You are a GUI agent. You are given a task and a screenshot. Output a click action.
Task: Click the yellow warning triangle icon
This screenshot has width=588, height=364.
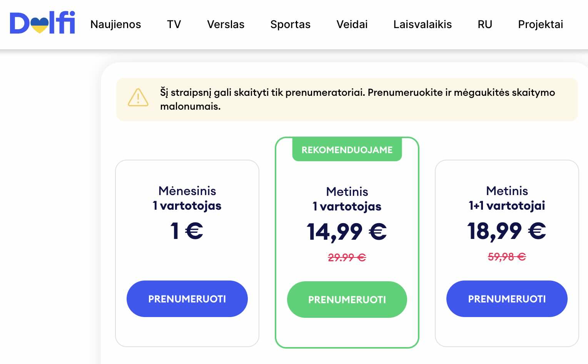click(138, 97)
